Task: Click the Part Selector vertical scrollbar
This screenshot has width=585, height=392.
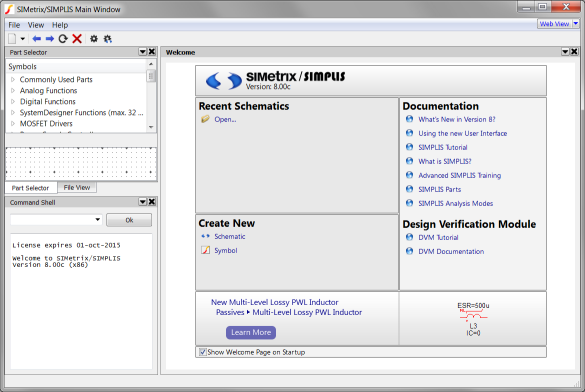Action: 151,95
